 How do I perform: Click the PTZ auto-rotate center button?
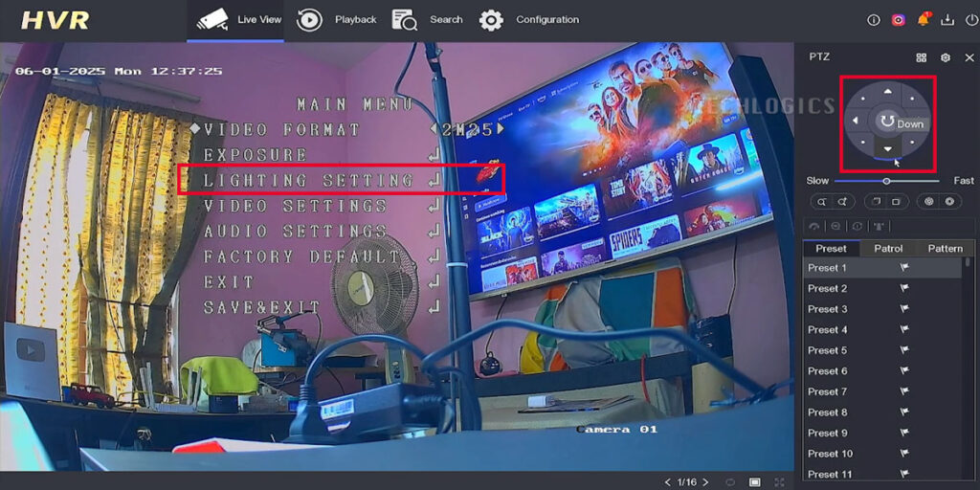tap(886, 122)
